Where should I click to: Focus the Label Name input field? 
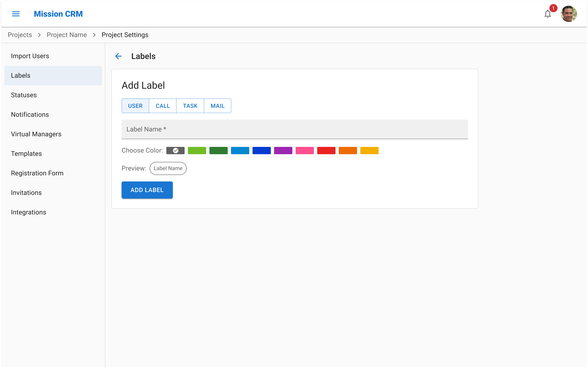(x=294, y=129)
